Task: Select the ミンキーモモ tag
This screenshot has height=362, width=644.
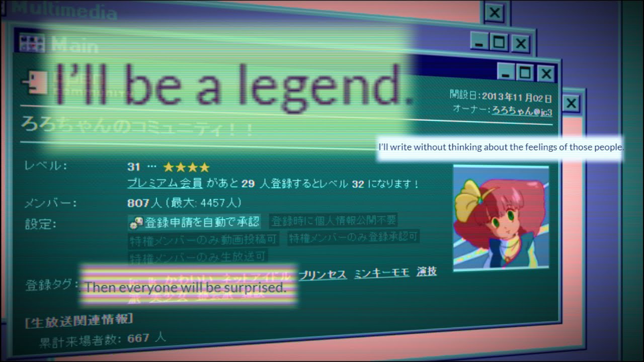Action: 382,273
